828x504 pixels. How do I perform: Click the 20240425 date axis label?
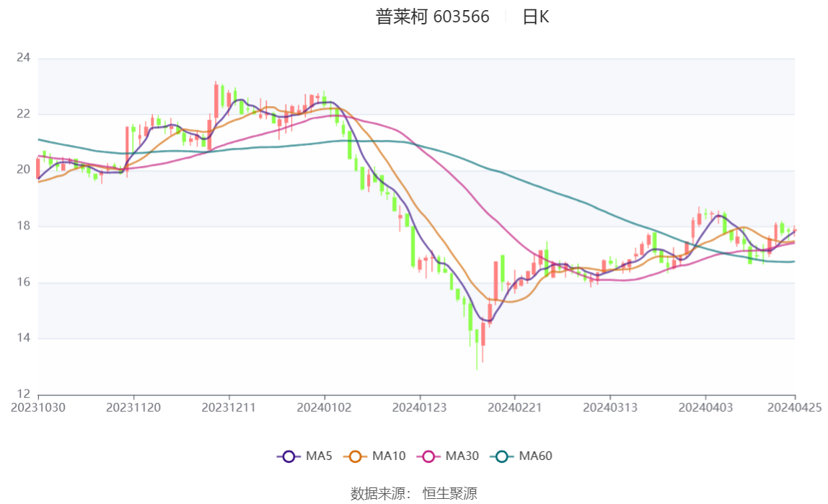coord(795,408)
